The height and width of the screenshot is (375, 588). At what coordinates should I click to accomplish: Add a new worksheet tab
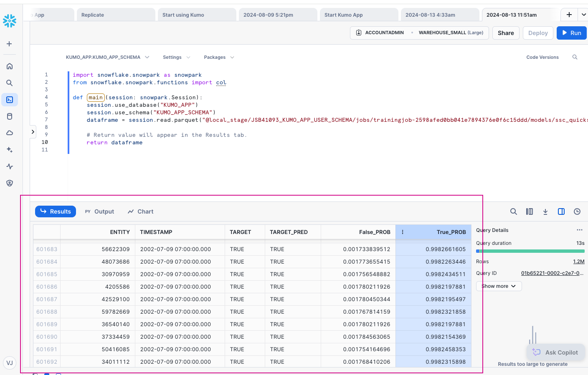coord(569,15)
